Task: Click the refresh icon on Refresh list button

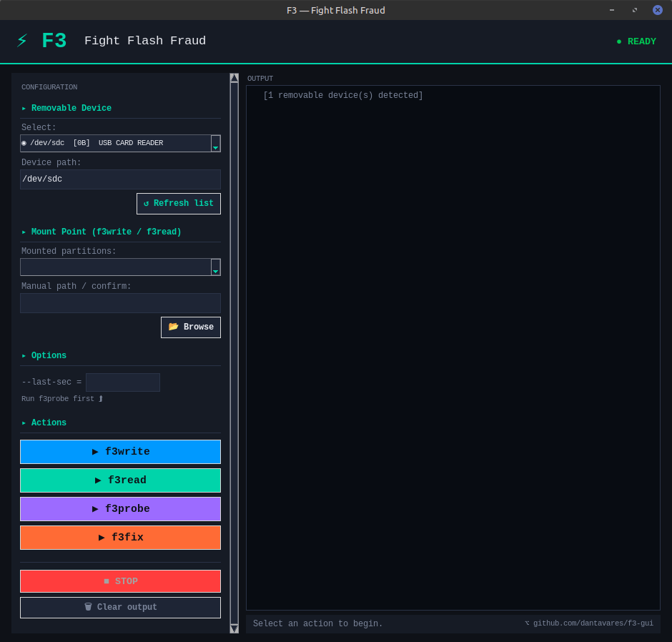Action: coord(148,203)
